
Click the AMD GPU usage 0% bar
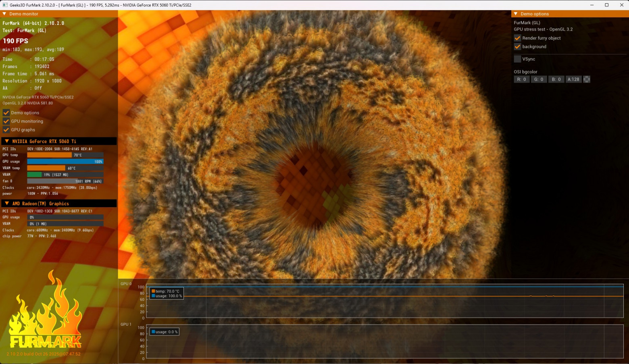point(65,217)
